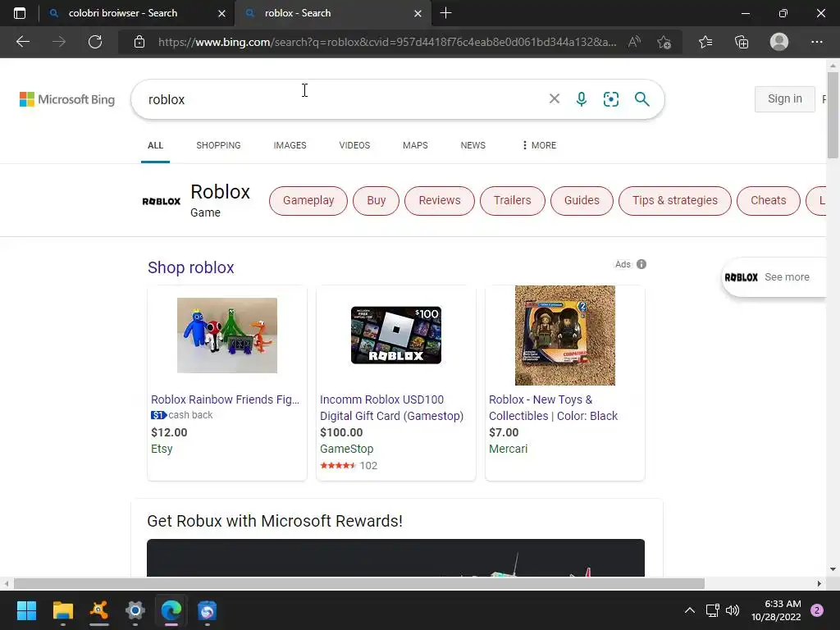
Task: Click the Trailers filter chip
Action: coord(512,200)
